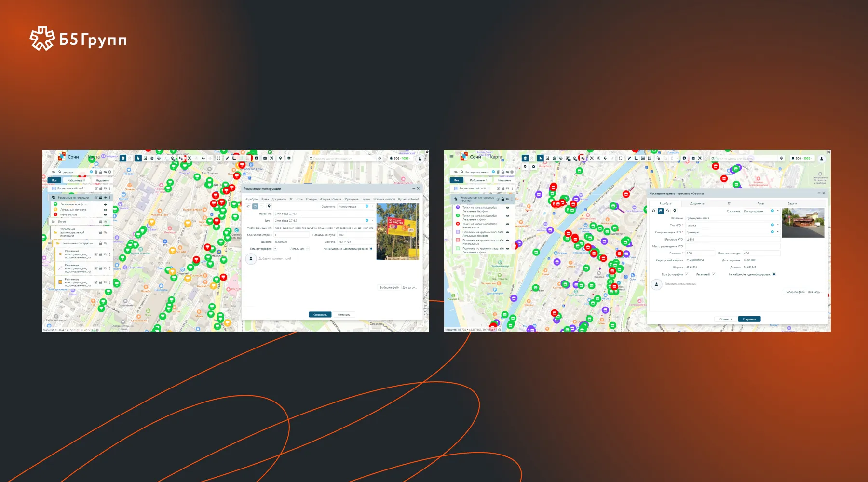
Task: Select the pointer tool in right map toolbar
Action: [540, 158]
